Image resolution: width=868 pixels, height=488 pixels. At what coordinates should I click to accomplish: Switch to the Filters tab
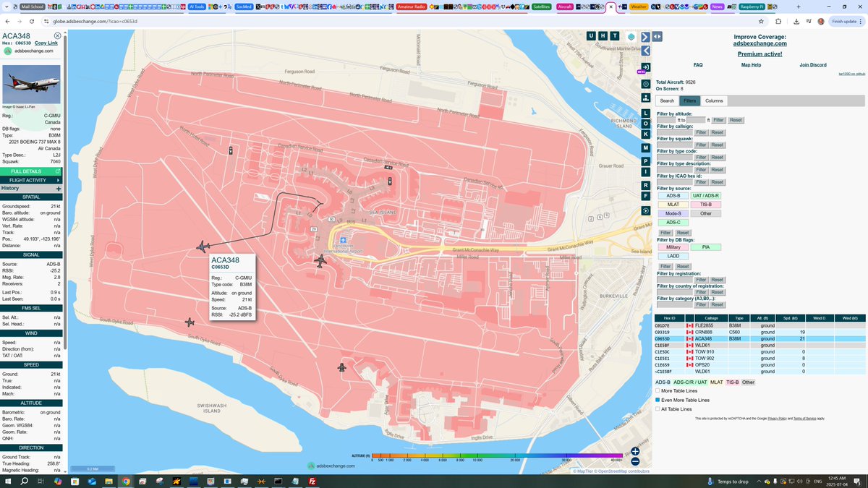[x=689, y=100]
